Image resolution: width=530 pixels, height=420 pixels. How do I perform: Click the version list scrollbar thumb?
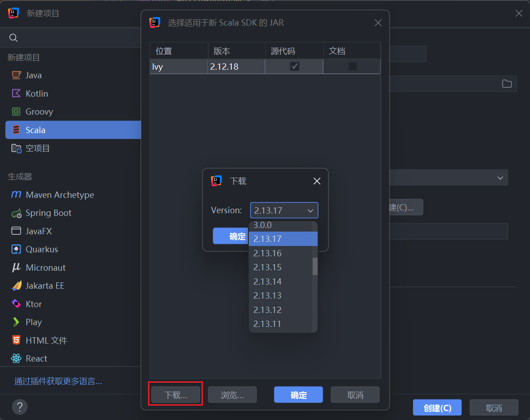click(x=315, y=266)
